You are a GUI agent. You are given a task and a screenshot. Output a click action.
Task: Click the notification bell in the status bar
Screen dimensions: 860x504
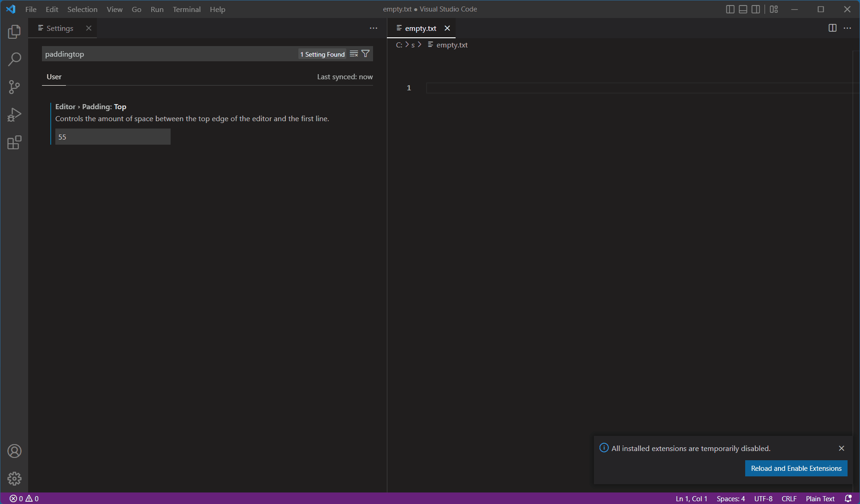tap(848, 498)
